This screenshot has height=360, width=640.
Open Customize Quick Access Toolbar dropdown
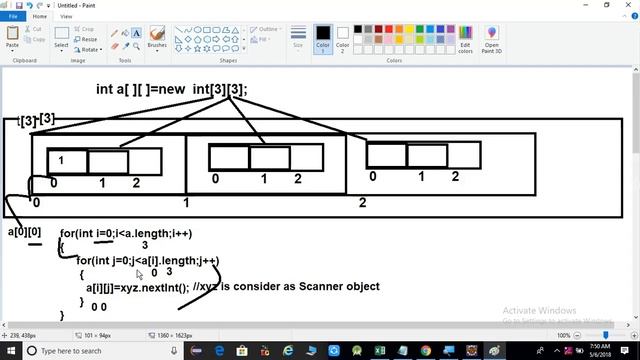tap(48, 6)
